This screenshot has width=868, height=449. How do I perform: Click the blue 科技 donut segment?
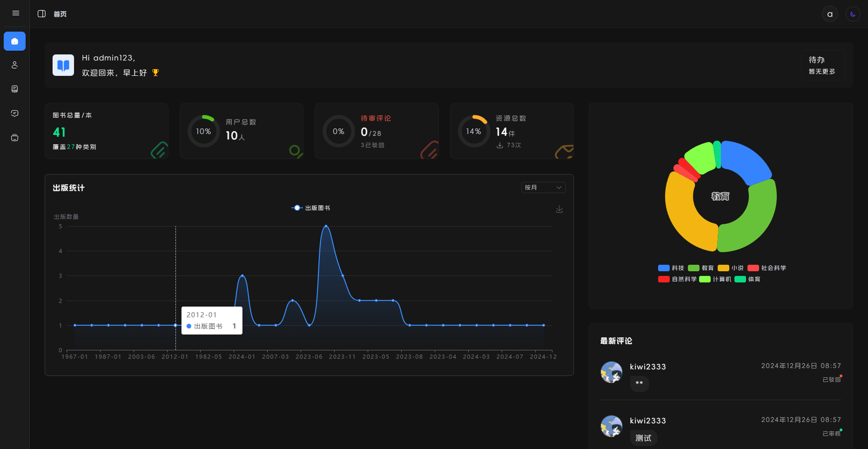click(747, 161)
